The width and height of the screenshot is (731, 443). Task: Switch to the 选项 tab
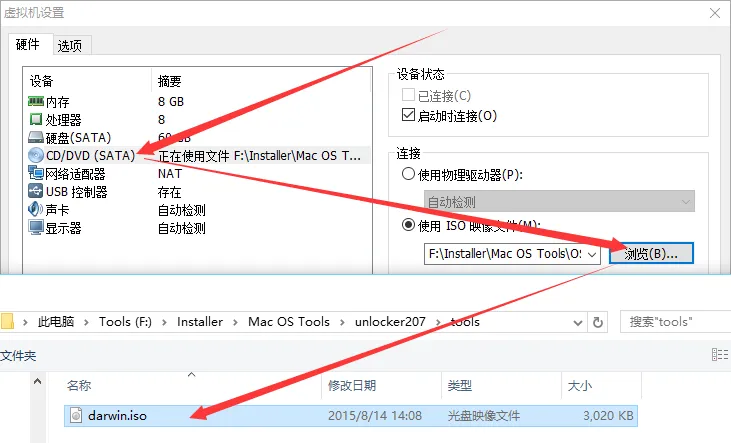(x=70, y=46)
